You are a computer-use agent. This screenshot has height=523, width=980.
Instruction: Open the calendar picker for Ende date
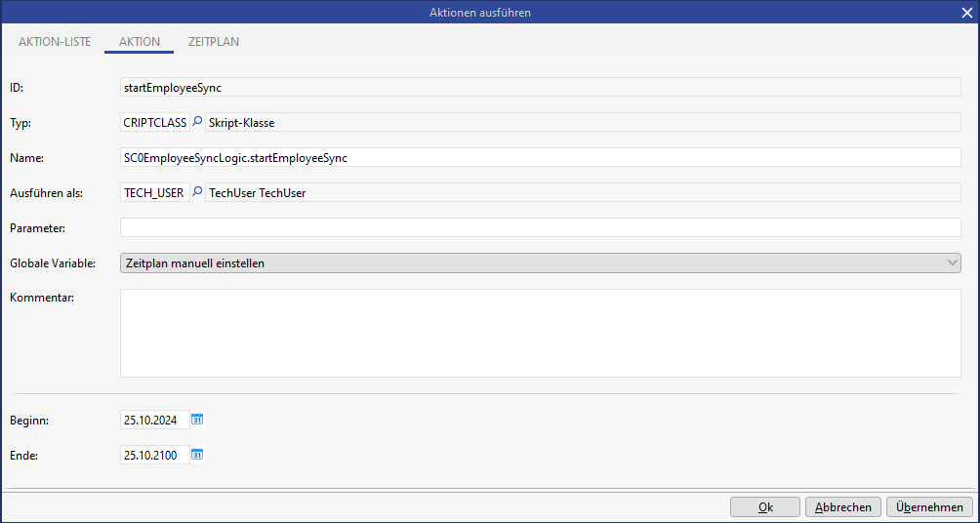pos(197,455)
